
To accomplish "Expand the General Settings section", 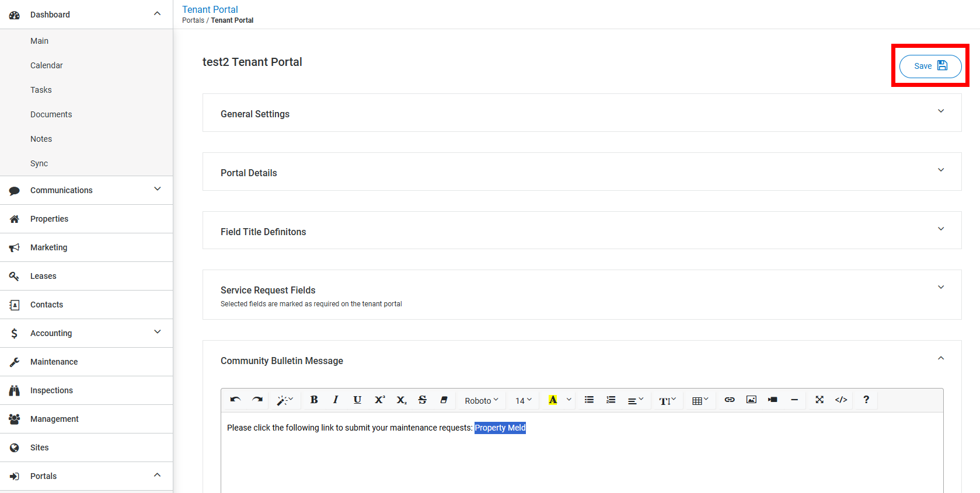I will pyautogui.click(x=581, y=113).
